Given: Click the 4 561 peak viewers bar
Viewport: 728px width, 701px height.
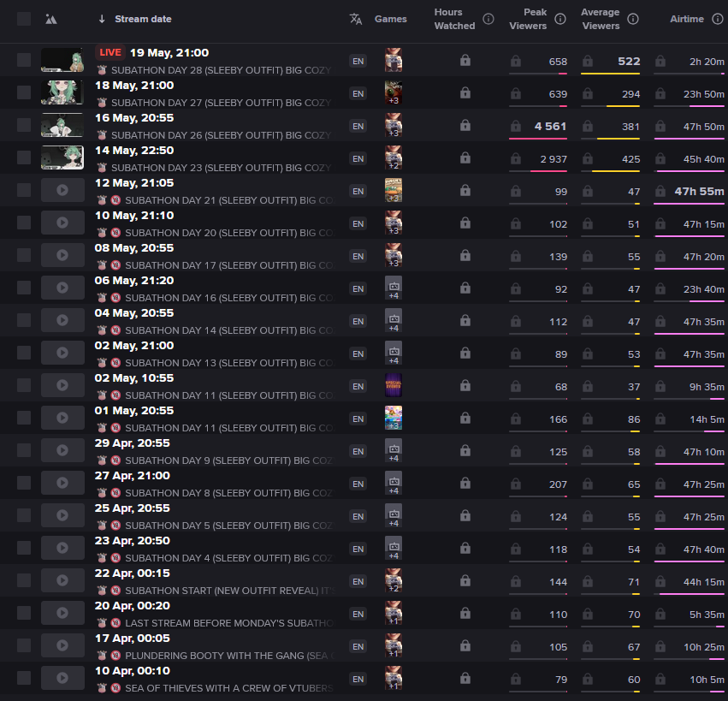Looking at the screenshot, I should [x=537, y=139].
